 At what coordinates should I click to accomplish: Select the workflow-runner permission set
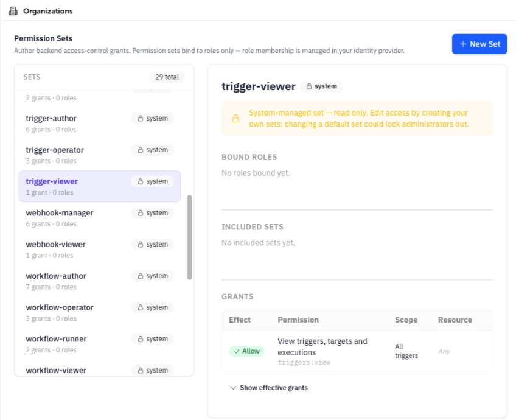tap(99, 344)
